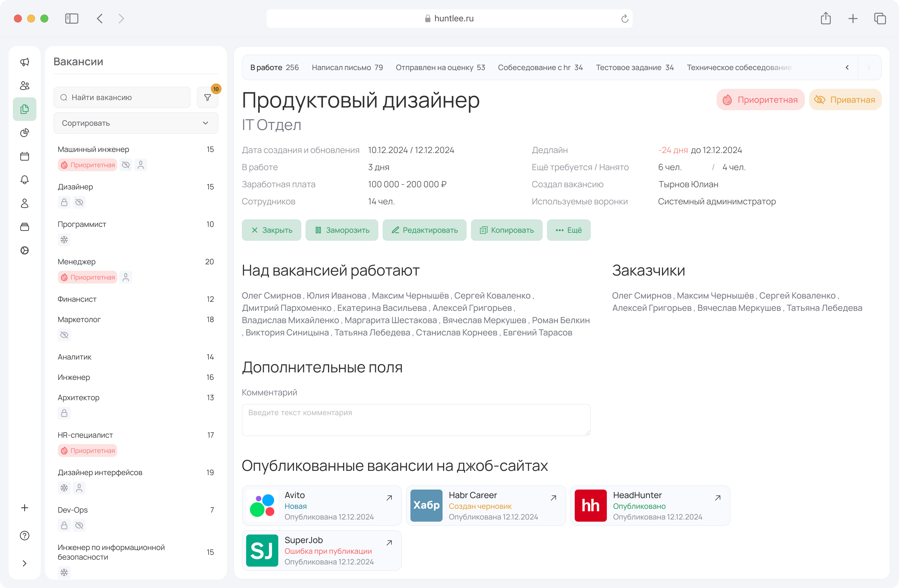Click the megaphone icon in left sidebar
This screenshot has height=588, width=899.
(x=25, y=62)
